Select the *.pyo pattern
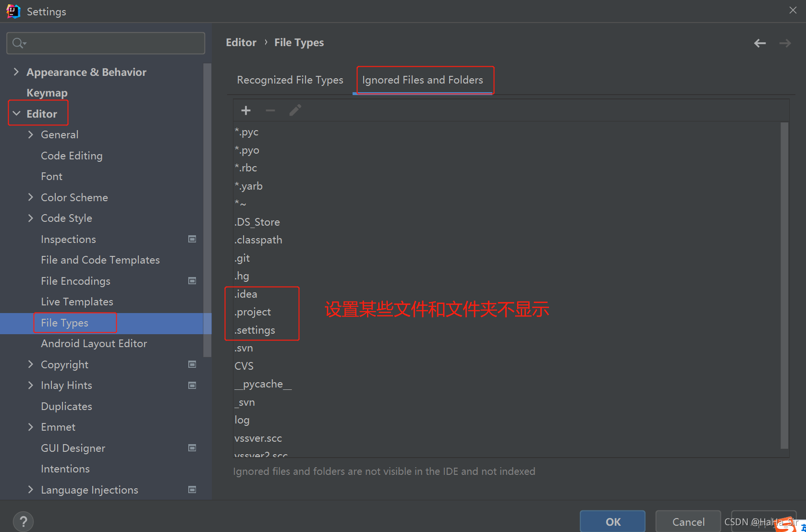Image resolution: width=806 pixels, height=532 pixels. pyautogui.click(x=247, y=150)
